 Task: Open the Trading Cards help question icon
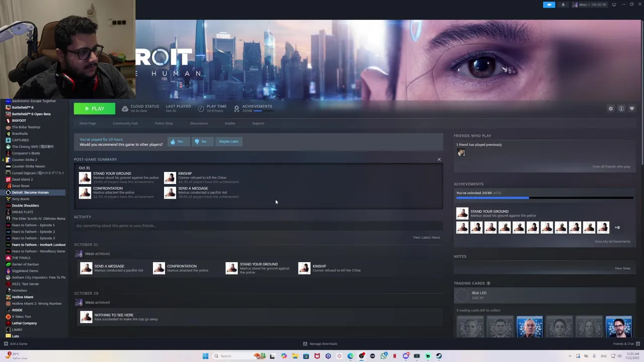(x=488, y=283)
